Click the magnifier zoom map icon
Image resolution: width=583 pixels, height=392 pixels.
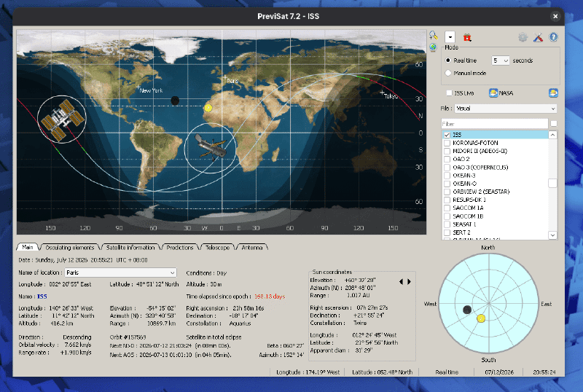(x=433, y=35)
